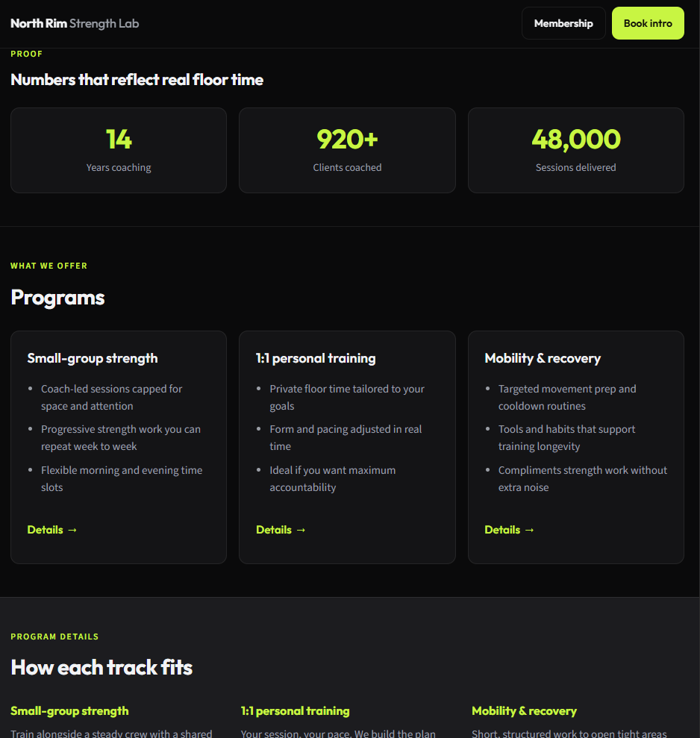
Task: Click the WHAT WE OFFER label
Action: pos(49,266)
